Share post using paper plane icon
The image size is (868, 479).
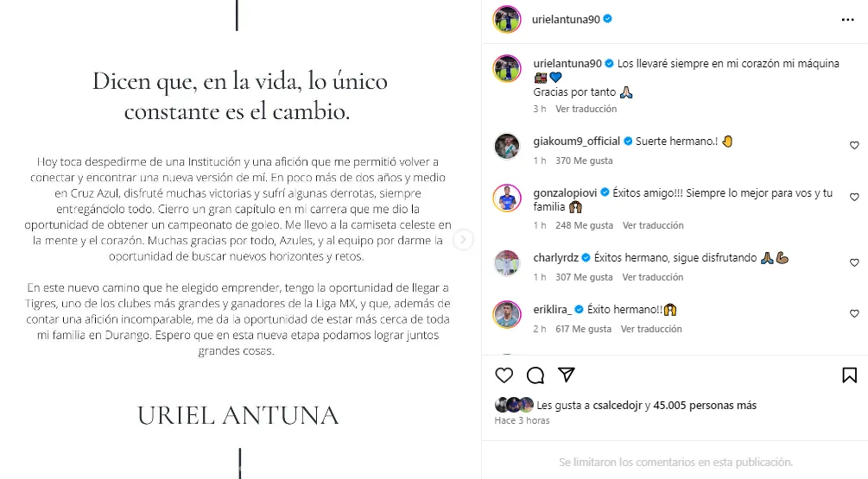click(567, 375)
